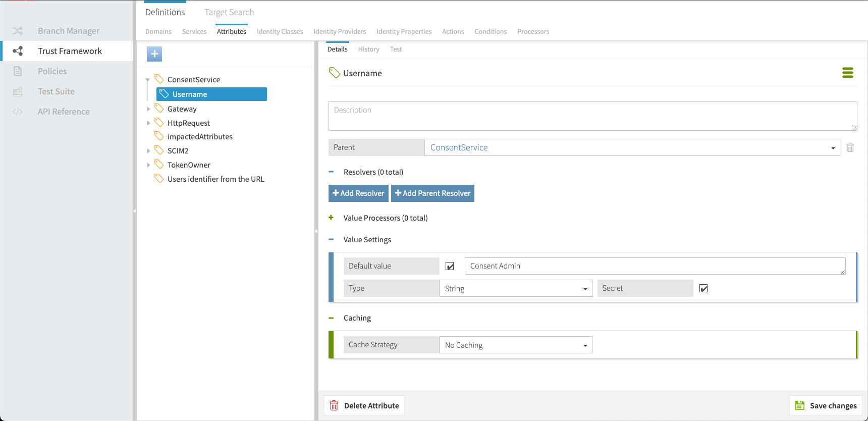Open the green hamburger menu for Username

click(x=847, y=73)
